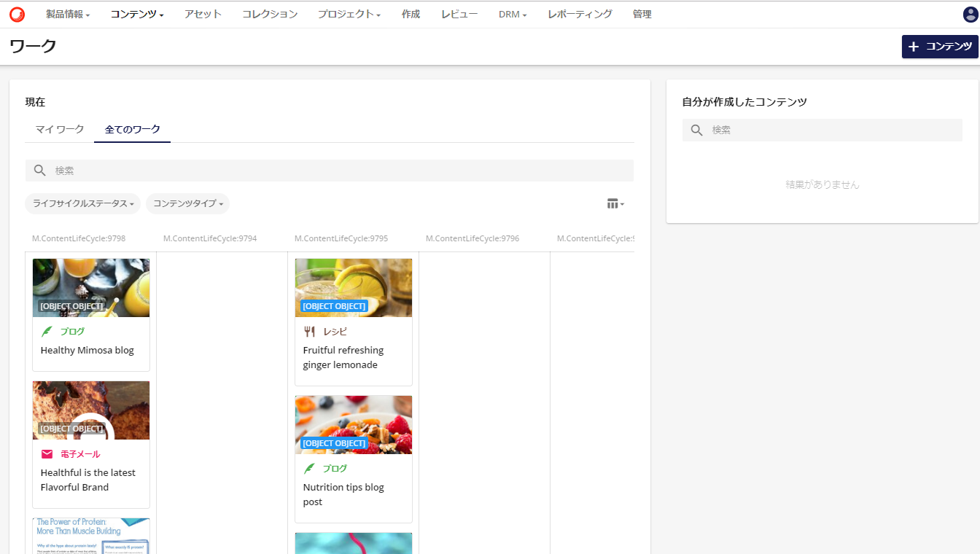
Task: Focus the 自分が作成したコンテンツ search field
Action: (x=822, y=130)
